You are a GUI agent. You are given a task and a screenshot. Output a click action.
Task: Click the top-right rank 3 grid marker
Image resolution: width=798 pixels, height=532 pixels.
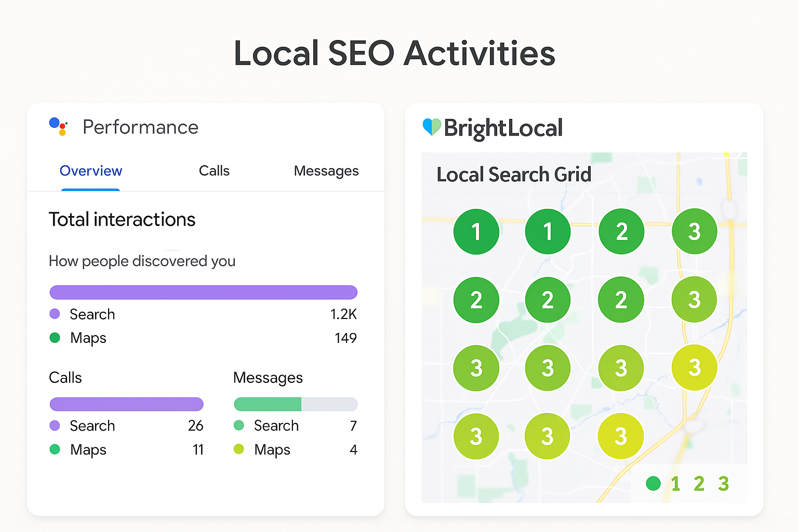point(694,231)
